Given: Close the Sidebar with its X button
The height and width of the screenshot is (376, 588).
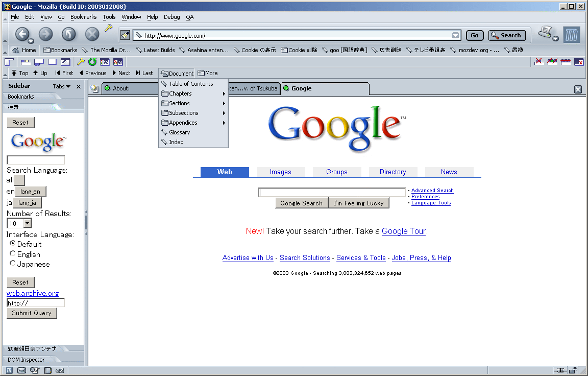Looking at the screenshot, I should click(x=79, y=86).
